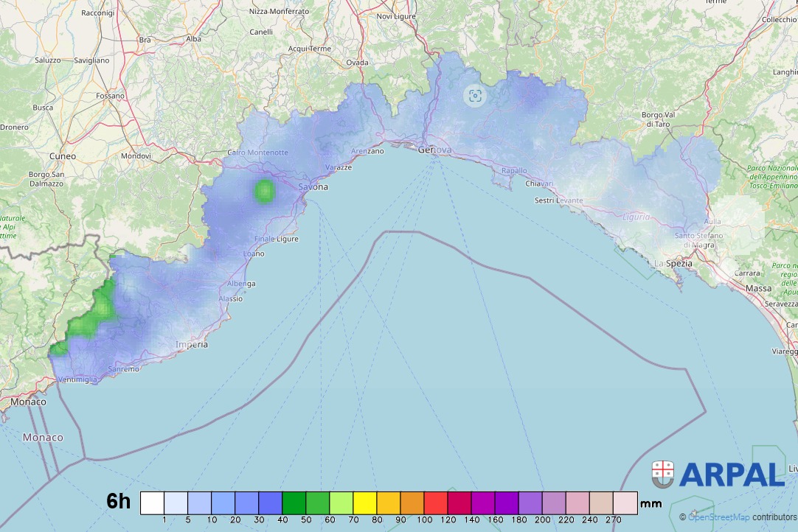The image size is (798, 532).
Task: Click the green rainfall spot near Savona
Action: pos(264,191)
